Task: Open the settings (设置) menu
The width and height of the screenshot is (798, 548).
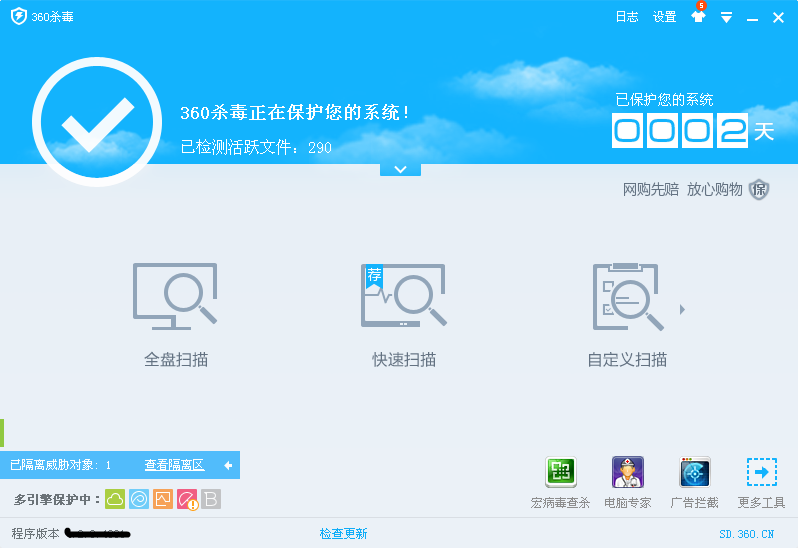Action: point(664,17)
